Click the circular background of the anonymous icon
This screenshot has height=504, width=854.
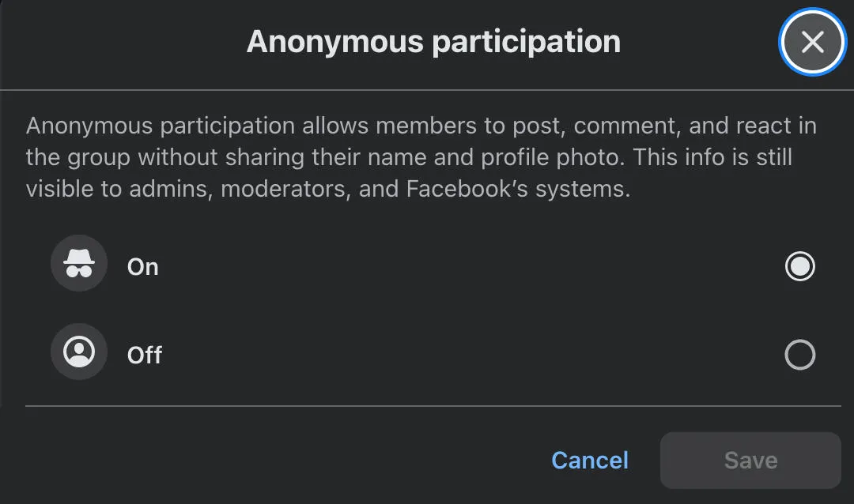pos(79,263)
